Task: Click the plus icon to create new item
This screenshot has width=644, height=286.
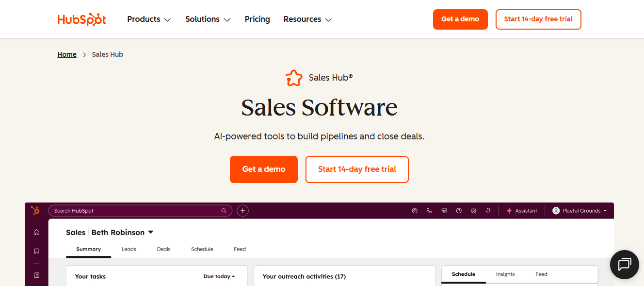Action: point(242,210)
